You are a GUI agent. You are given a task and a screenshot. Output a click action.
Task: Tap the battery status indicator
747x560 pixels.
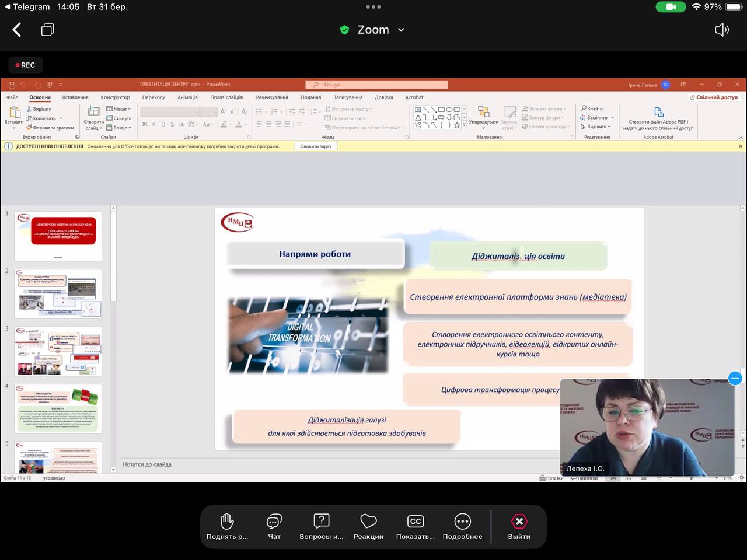[x=733, y=7]
